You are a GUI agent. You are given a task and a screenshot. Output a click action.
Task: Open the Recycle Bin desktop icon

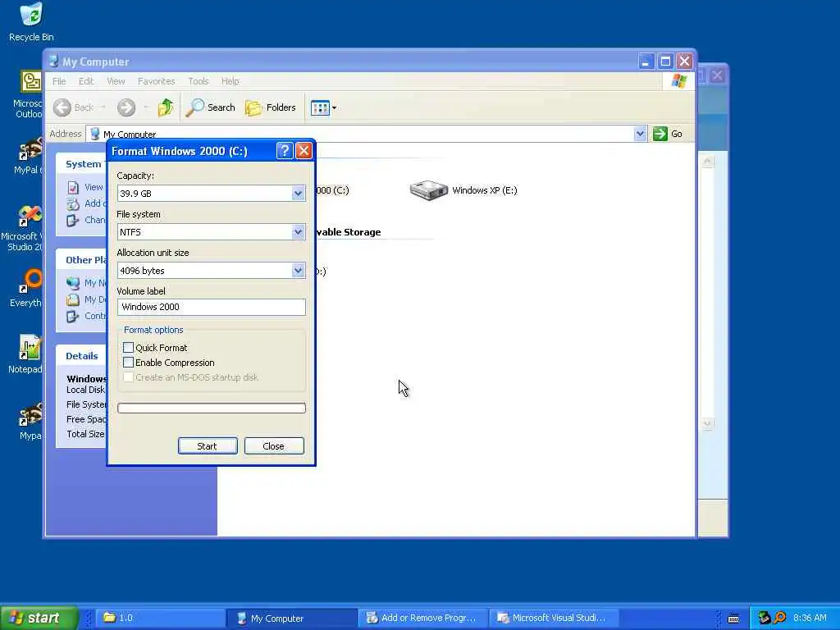tap(31, 21)
